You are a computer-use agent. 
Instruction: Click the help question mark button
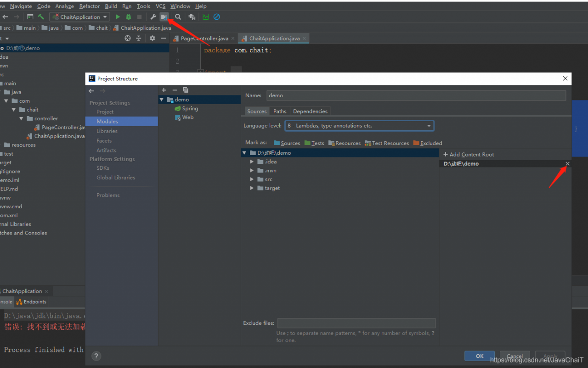tap(96, 356)
